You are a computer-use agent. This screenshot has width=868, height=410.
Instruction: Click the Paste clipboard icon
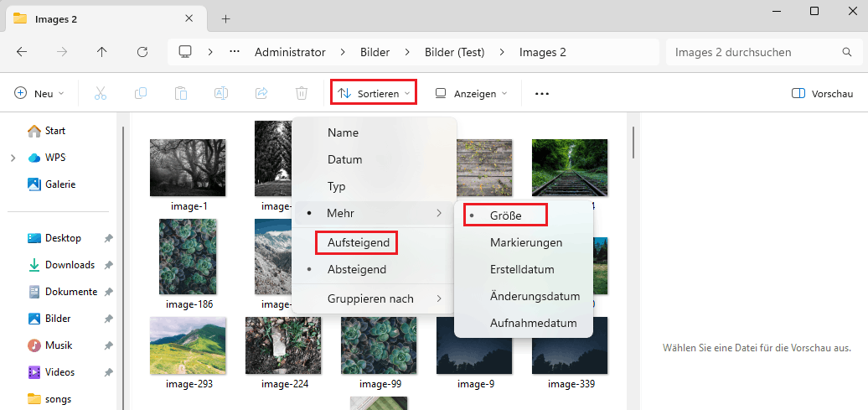click(x=181, y=93)
